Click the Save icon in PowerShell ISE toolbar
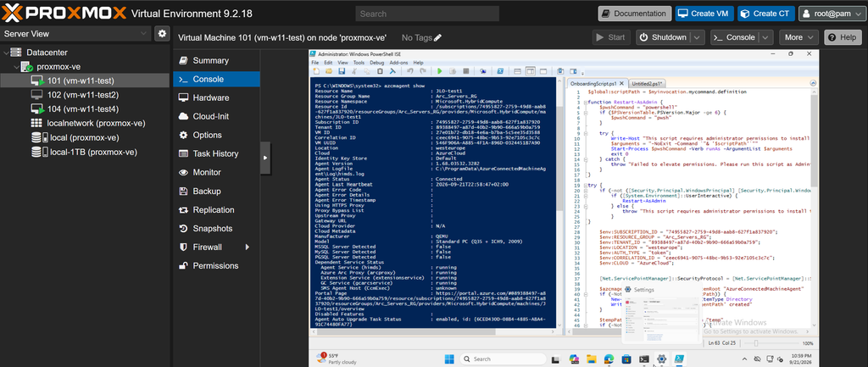This screenshot has height=367, width=868. (x=342, y=71)
